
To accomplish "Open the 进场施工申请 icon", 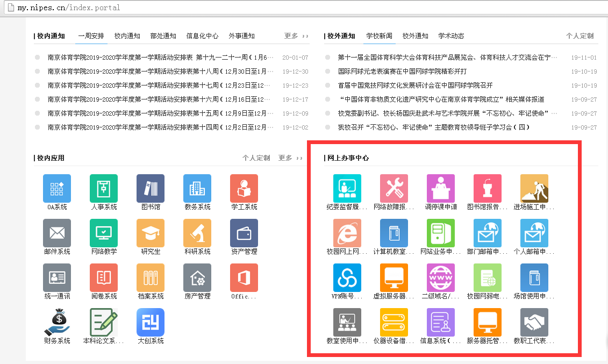I will (534, 189).
